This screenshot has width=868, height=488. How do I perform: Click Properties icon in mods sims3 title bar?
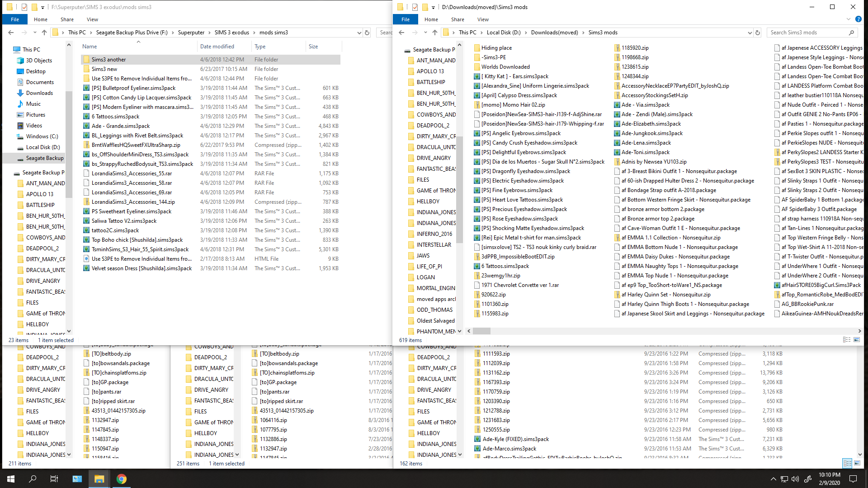click(24, 7)
